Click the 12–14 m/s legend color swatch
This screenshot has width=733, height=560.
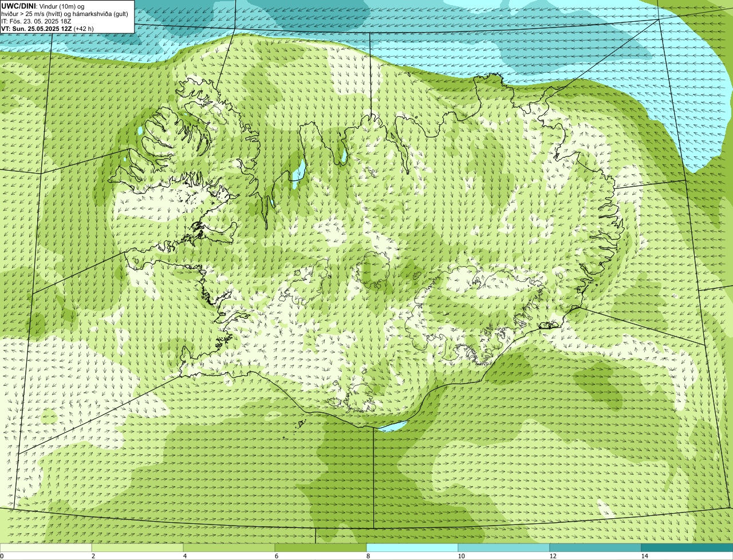tap(596, 547)
